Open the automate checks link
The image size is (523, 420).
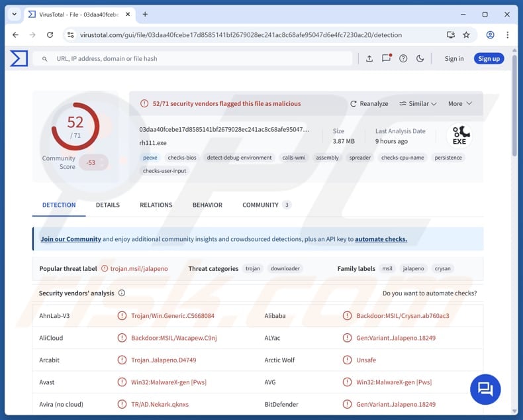[381, 239]
